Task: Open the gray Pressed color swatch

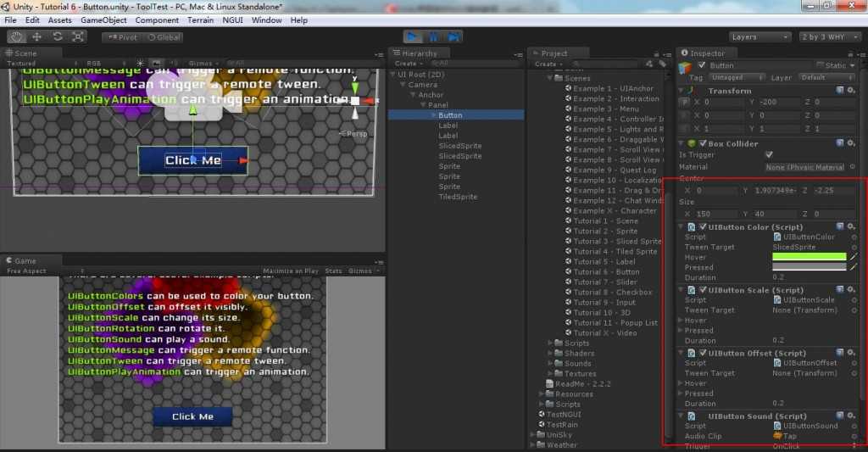Action: pos(810,267)
